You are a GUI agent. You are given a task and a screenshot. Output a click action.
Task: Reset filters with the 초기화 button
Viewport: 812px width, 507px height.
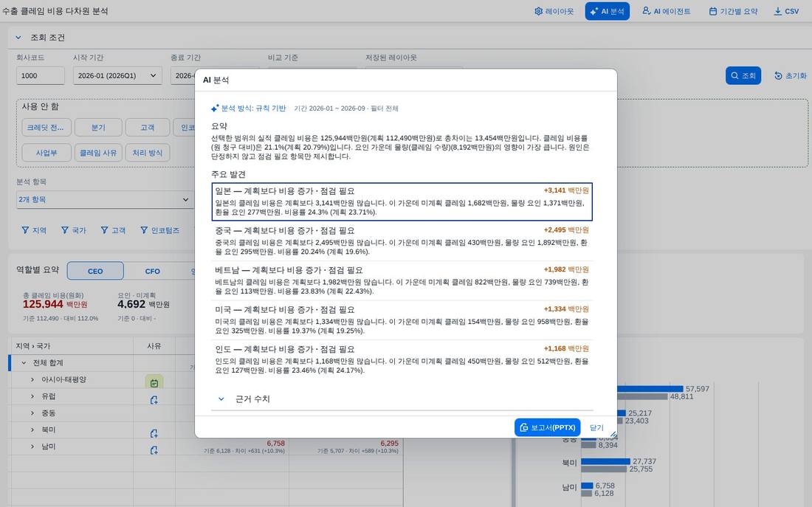tap(791, 75)
